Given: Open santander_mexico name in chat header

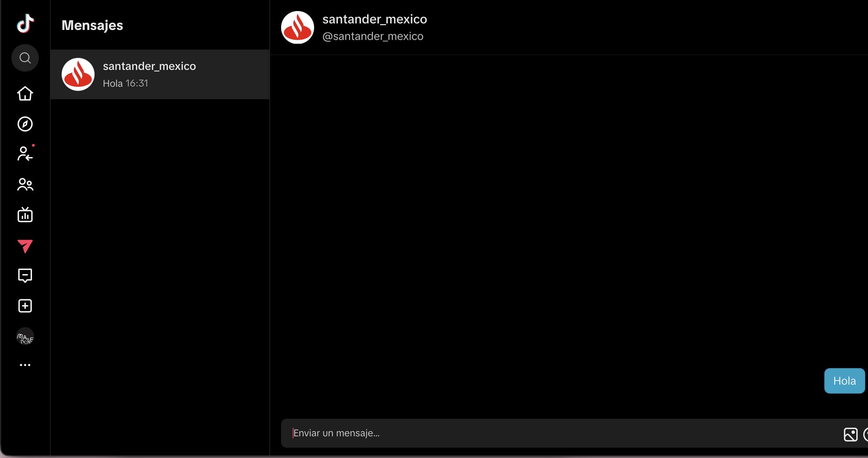Looking at the screenshot, I should coord(375,19).
